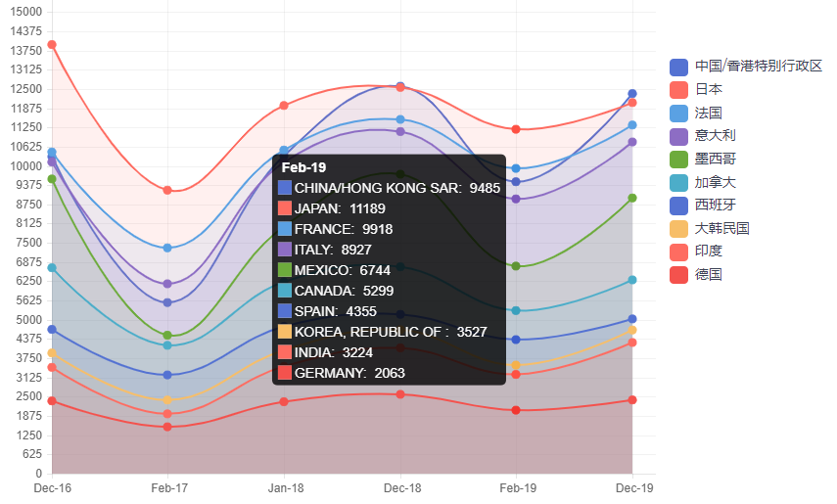Select Korea's orange Dec-16 data point

coord(52,353)
